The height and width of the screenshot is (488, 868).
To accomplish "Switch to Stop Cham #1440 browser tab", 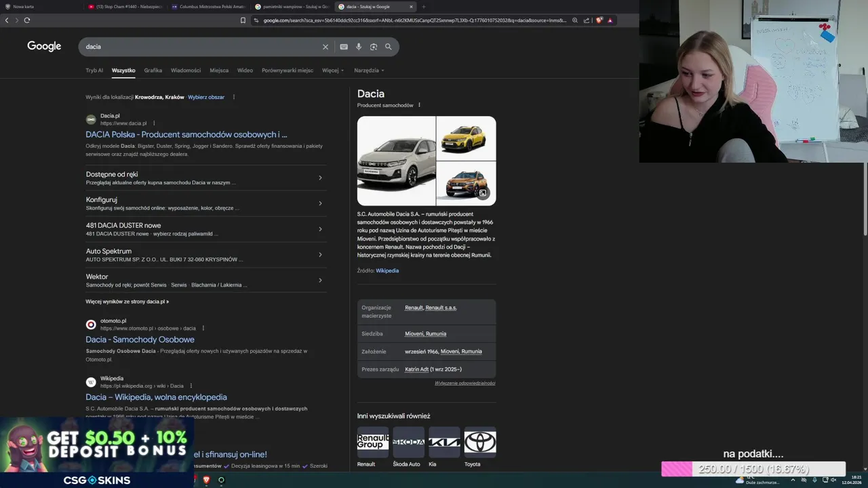I will (x=125, y=7).
